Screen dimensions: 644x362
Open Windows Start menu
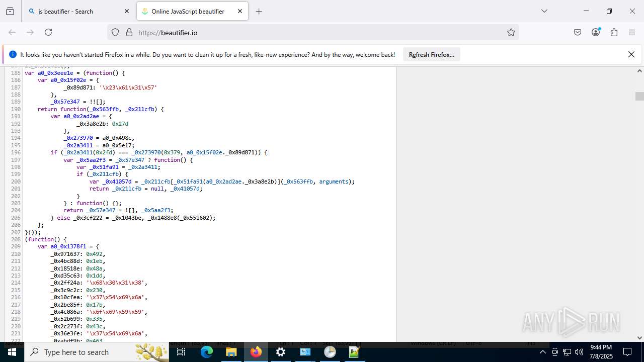click(12, 352)
